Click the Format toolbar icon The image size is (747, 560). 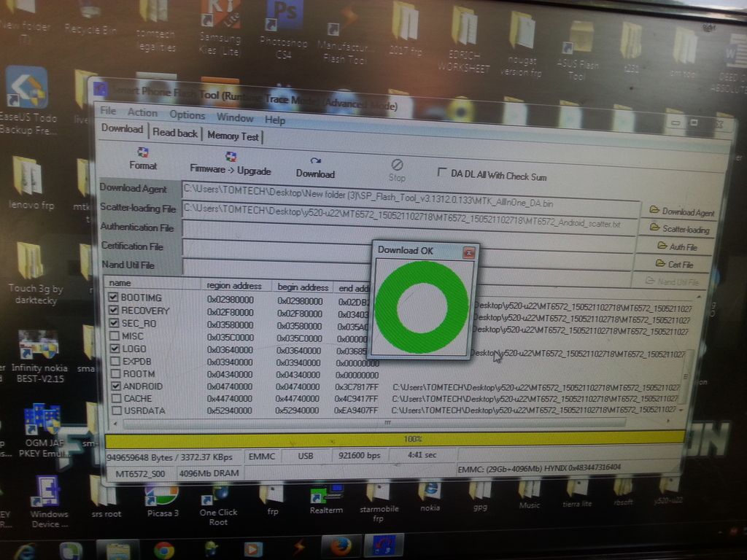point(143,157)
